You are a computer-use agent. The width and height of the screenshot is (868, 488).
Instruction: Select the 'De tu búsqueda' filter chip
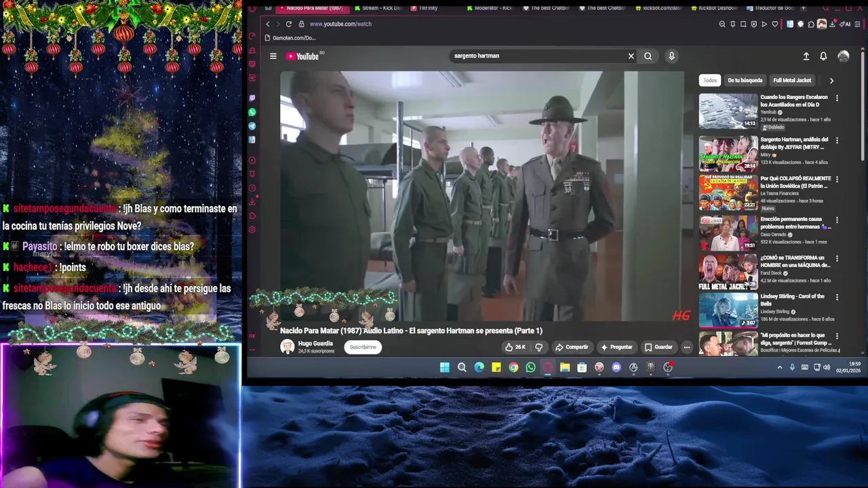click(745, 80)
